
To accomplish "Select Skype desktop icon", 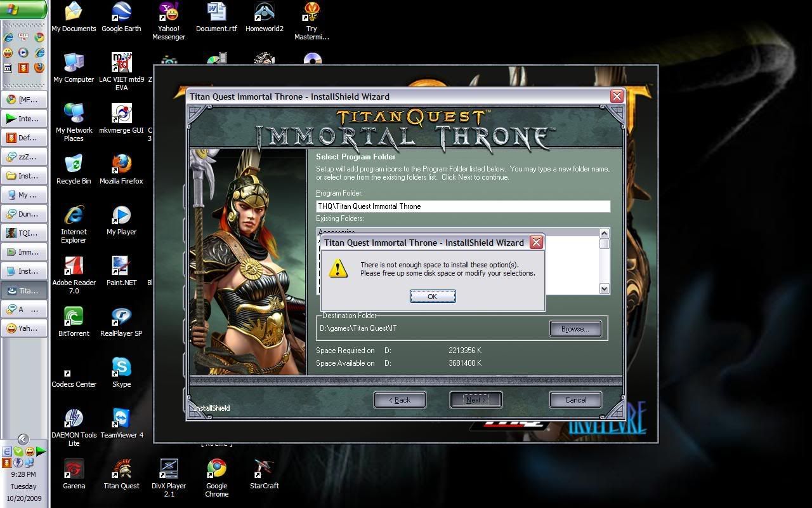I will 121,373.
